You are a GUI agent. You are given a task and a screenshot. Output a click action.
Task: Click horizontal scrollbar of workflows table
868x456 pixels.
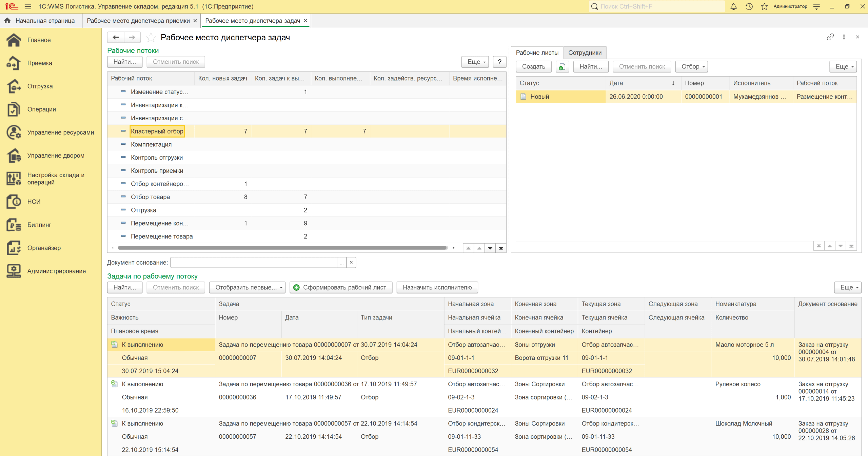[x=281, y=248]
